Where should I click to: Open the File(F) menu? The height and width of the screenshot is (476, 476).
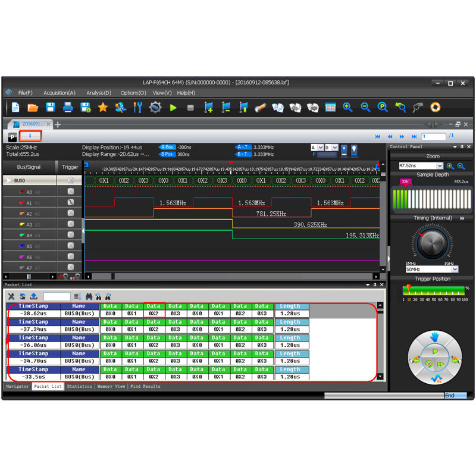pos(25,93)
